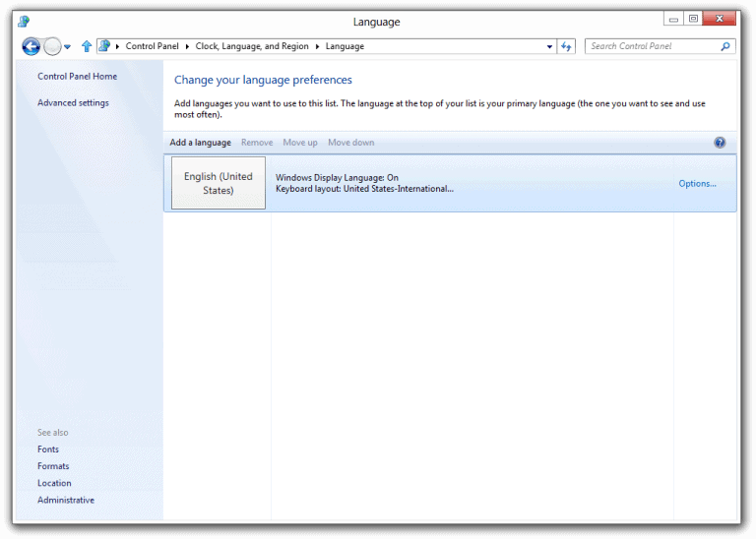756x539 pixels.
Task: Click the window title bar icon
Action: point(24,22)
